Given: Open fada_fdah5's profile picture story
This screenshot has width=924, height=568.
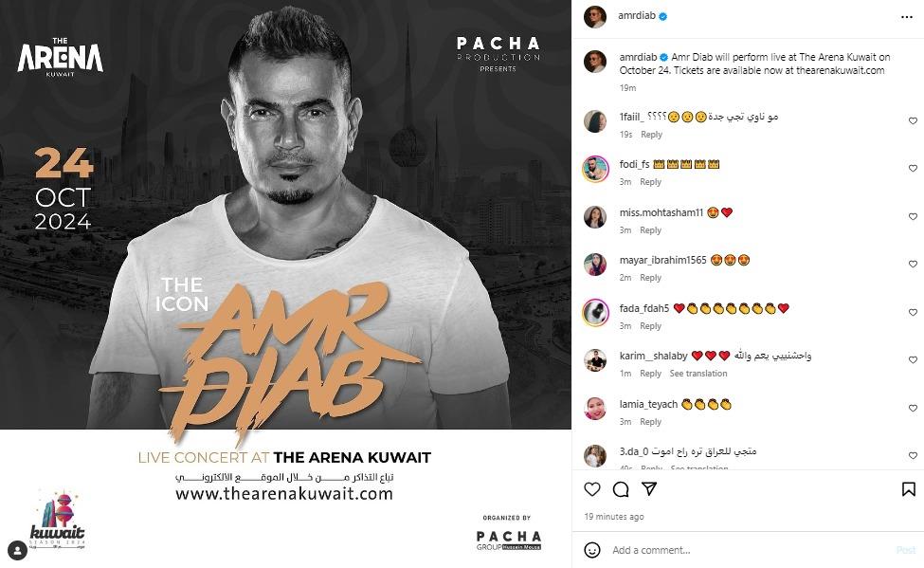Looking at the screenshot, I should click(x=595, y=313).
